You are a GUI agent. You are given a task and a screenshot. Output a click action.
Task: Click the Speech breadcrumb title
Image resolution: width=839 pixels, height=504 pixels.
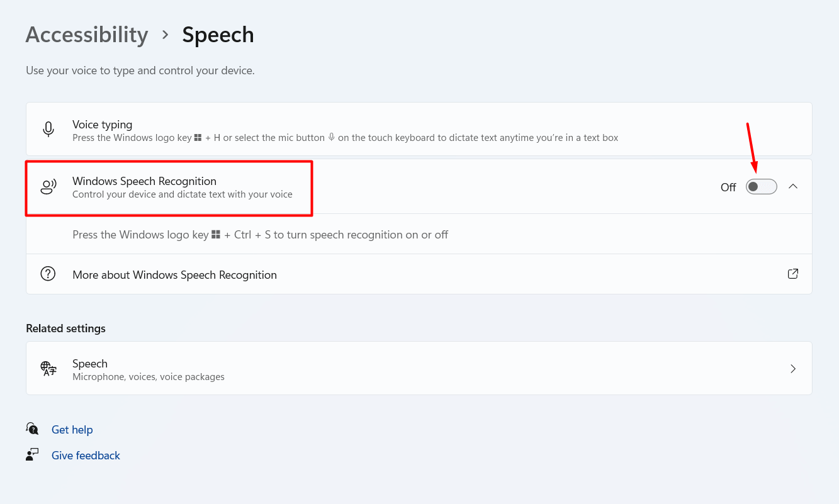[218, 35]
